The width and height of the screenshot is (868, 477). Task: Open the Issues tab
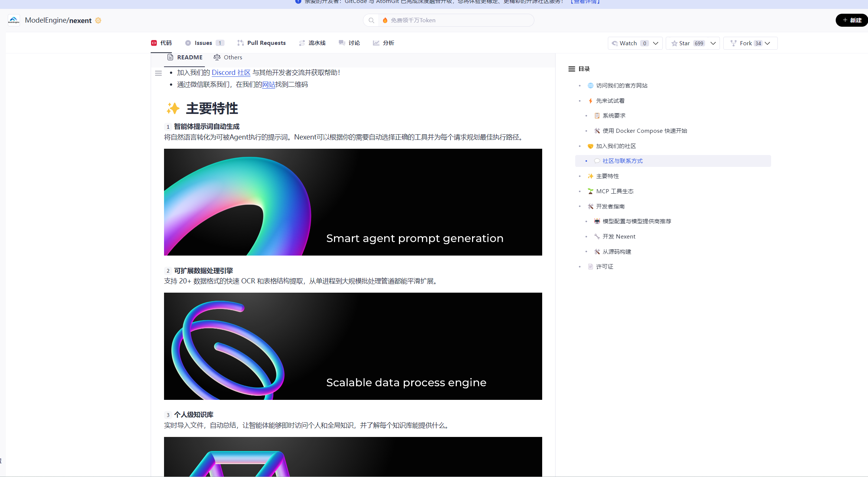(204, 43)
